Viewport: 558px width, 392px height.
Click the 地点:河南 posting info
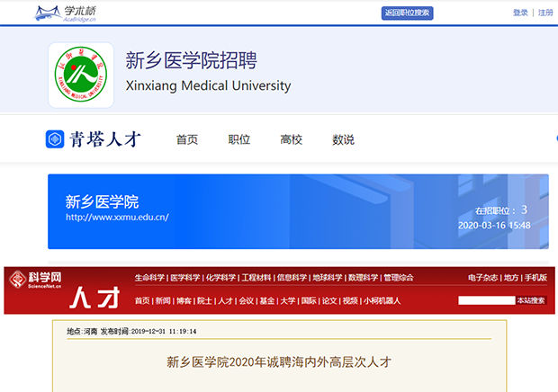tap(82, 331)
